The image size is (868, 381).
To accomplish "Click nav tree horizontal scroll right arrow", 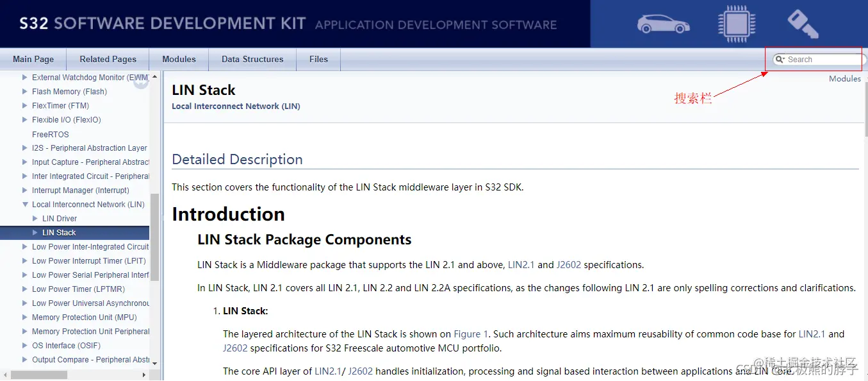I will point(144,375).
